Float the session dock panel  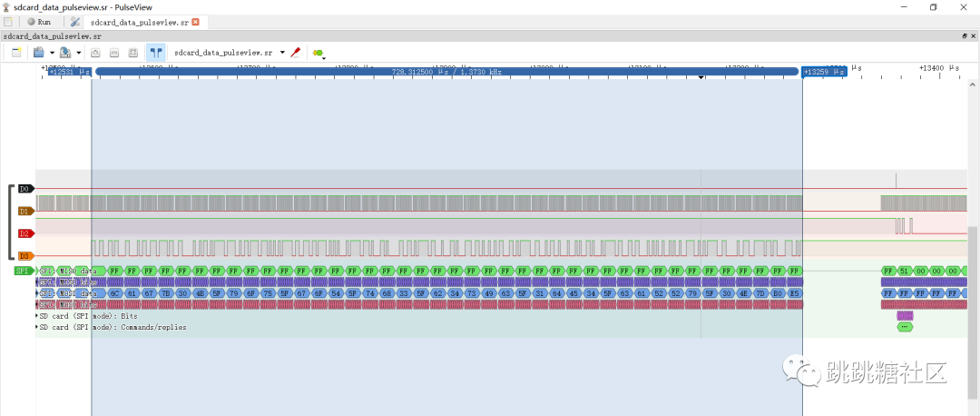pyautogui.click(x=965, y=37)
